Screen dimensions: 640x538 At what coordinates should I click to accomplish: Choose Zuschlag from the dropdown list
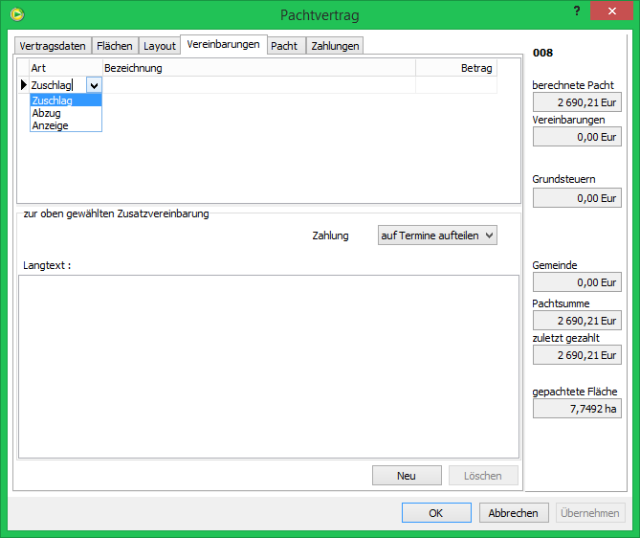[52, 100]
